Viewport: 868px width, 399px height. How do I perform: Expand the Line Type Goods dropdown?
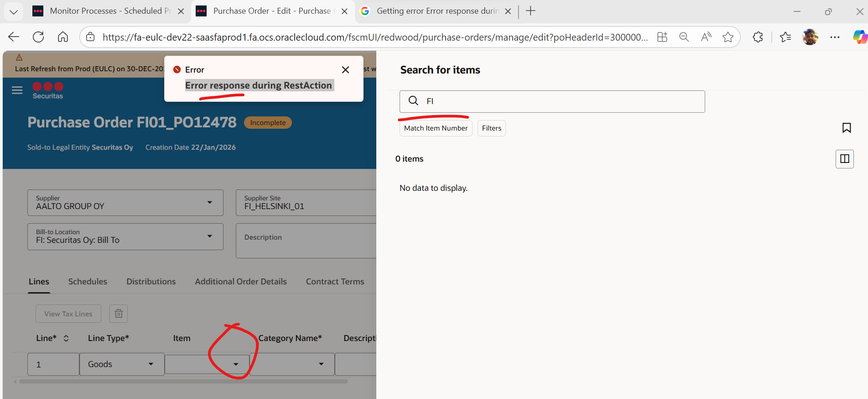coord(151,364)
